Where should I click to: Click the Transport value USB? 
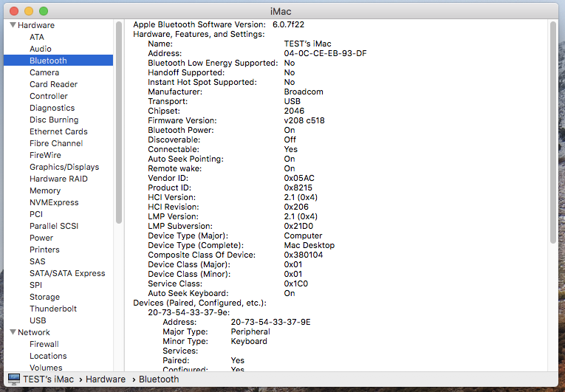click(292, 102)
